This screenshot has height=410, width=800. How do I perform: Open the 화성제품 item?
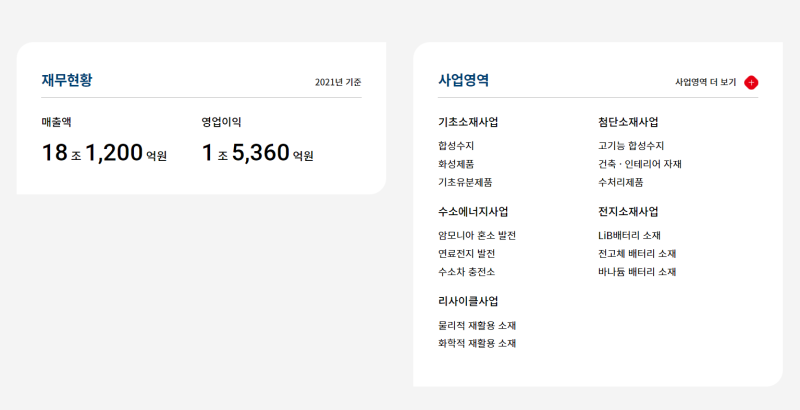(x=456, y=164)
